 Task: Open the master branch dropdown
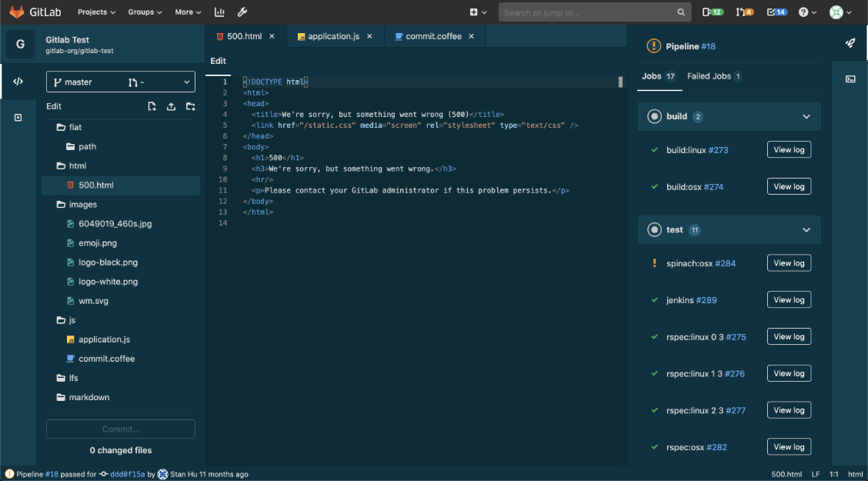120,82
